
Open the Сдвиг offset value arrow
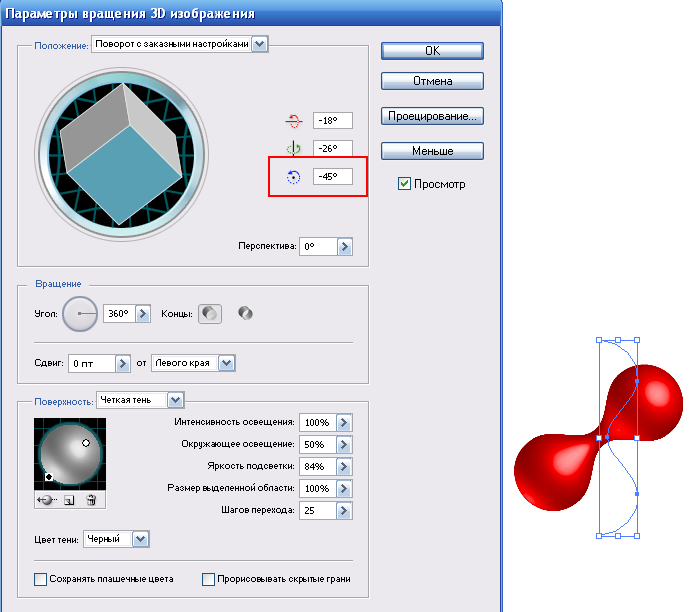[123, 363]
